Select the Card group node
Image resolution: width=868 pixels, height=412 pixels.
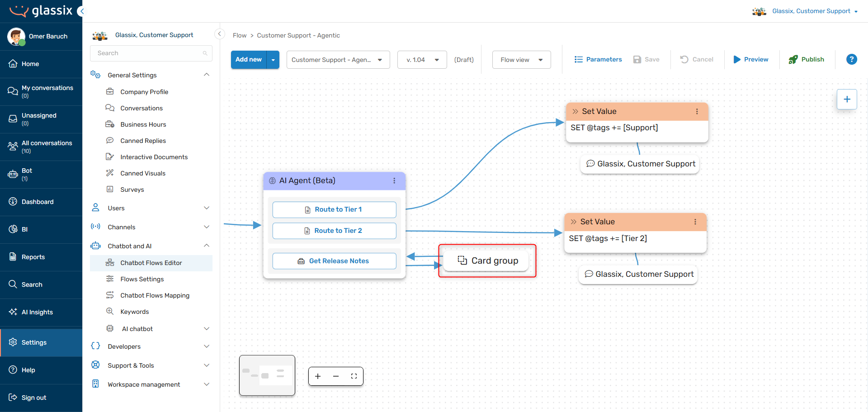pos(486,260)
